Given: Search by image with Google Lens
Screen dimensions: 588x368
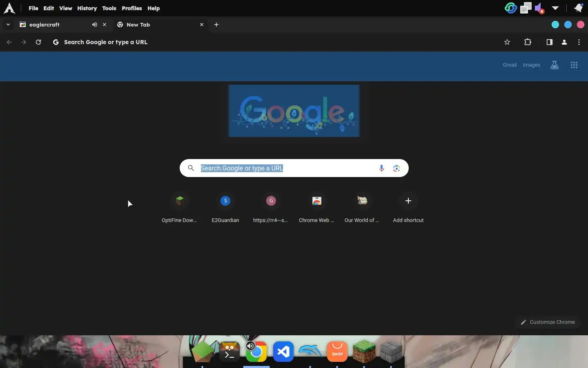Looking at the screenshot, I should 396,168.
